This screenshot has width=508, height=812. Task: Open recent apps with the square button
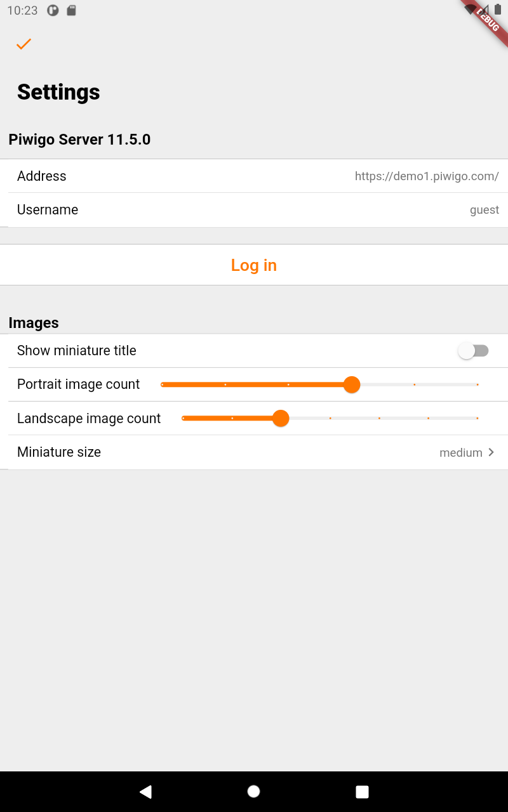(362, 792)
